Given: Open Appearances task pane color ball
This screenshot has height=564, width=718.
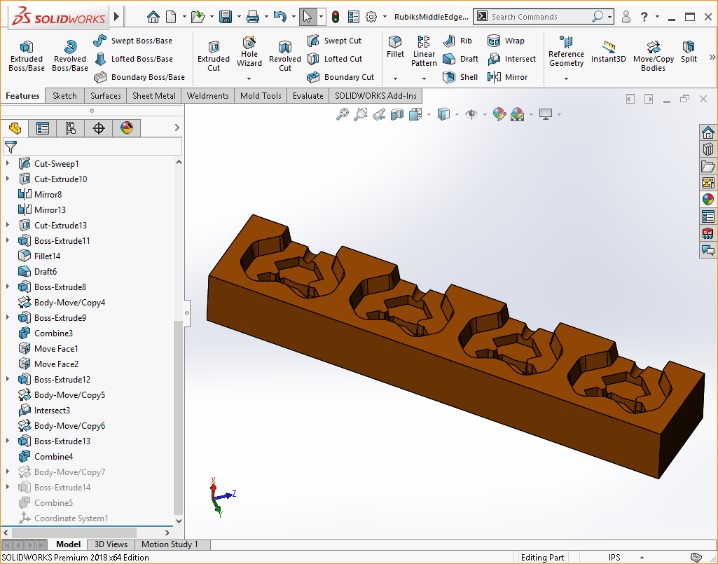Looking at the screenshot, I should tap(707, 199).
